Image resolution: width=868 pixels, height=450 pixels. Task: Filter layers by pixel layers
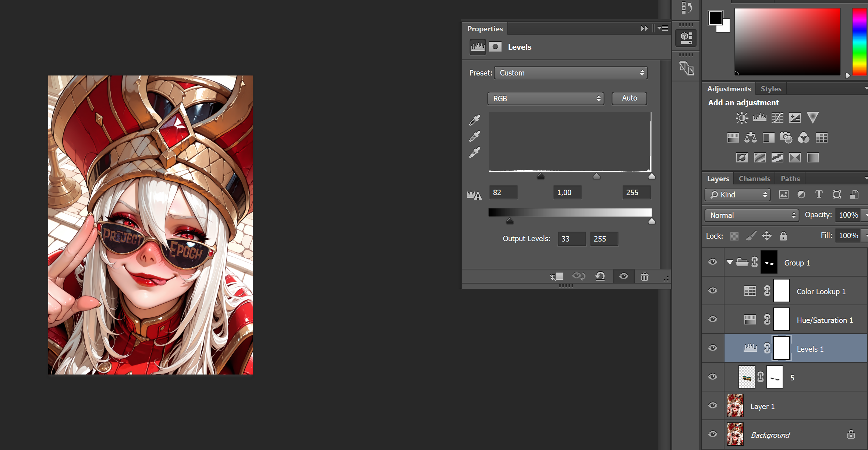[x=784, y=194]
